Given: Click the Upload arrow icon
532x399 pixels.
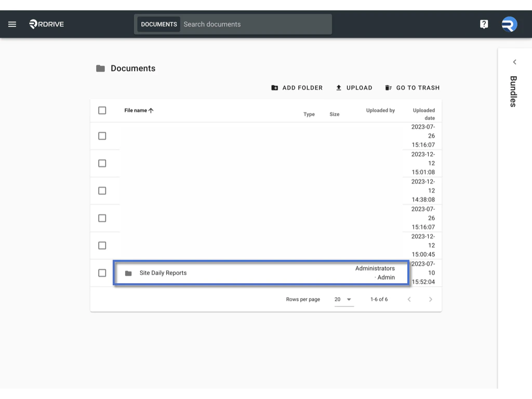Looking at the screenshot, I should pyautogui.click(x=339, y=87).
